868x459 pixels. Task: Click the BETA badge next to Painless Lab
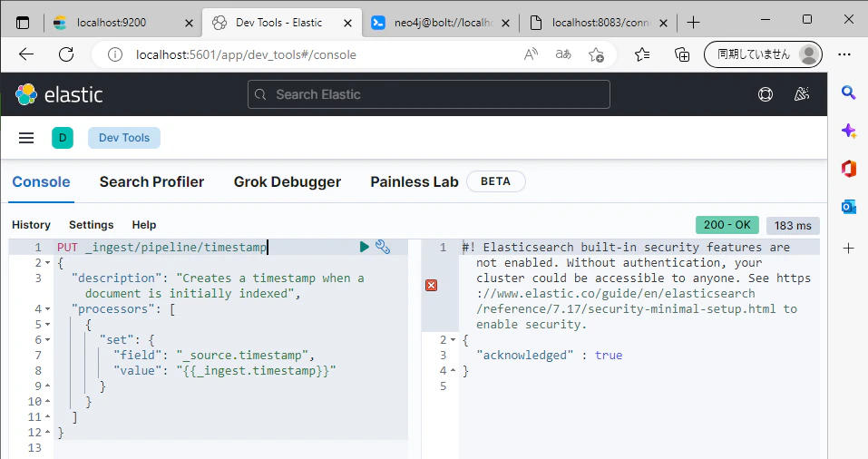495,181
